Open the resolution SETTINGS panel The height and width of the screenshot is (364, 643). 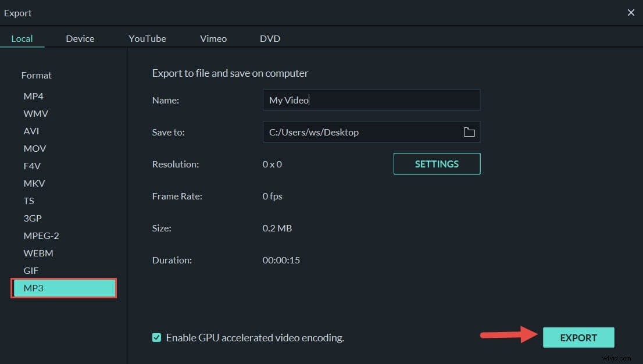pos(437,163)
